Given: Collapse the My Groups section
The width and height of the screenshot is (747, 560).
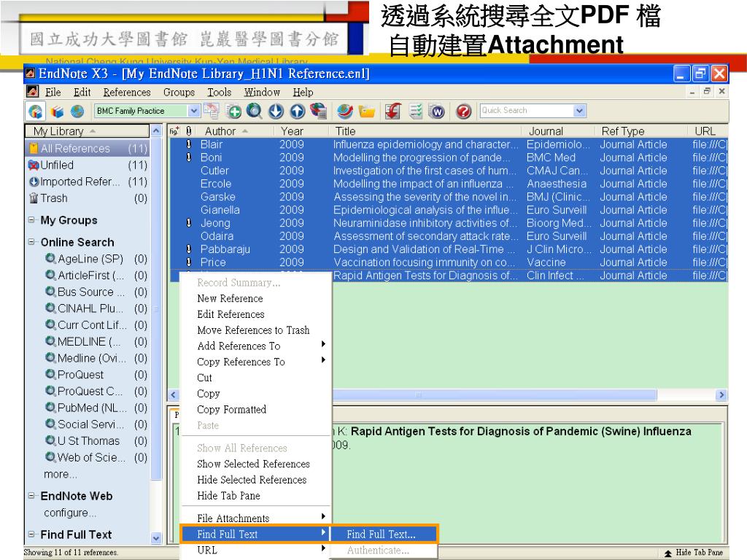Looking at the screenshot, I should tap(31, 220).
